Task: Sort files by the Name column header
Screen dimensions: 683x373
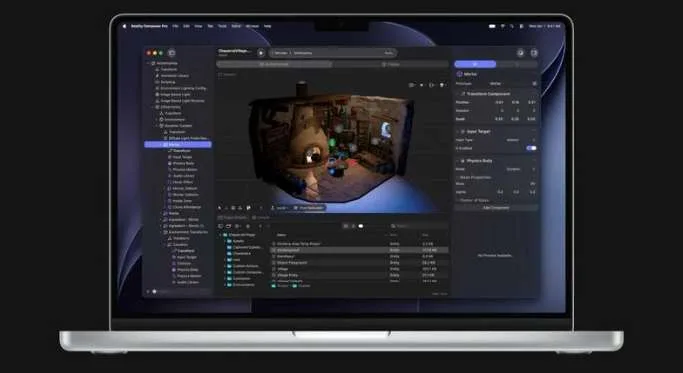Action: pos(282,235)
